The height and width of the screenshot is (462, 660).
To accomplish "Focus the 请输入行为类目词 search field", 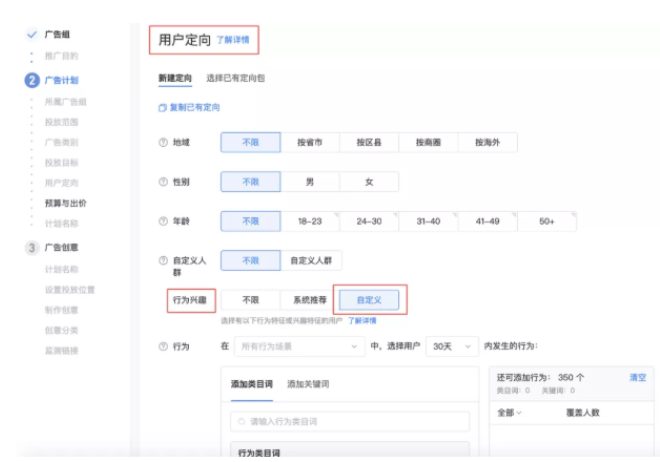I will click(350, 422).
